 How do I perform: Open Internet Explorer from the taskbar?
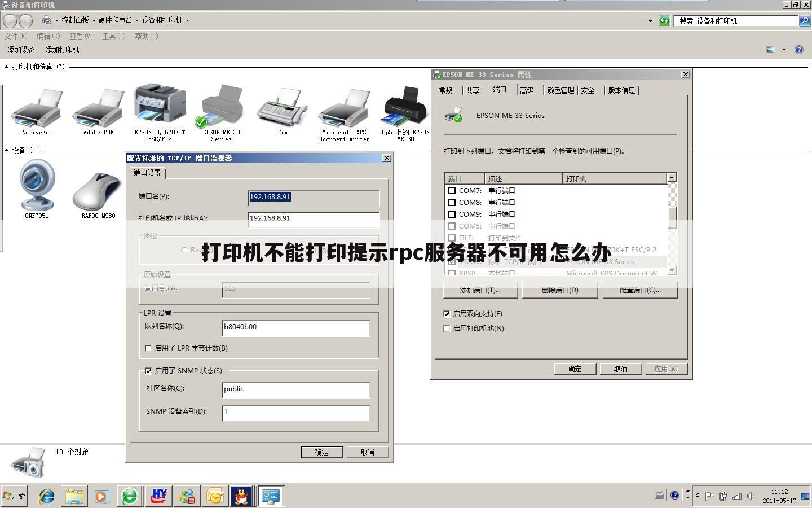tap(46, 496)
